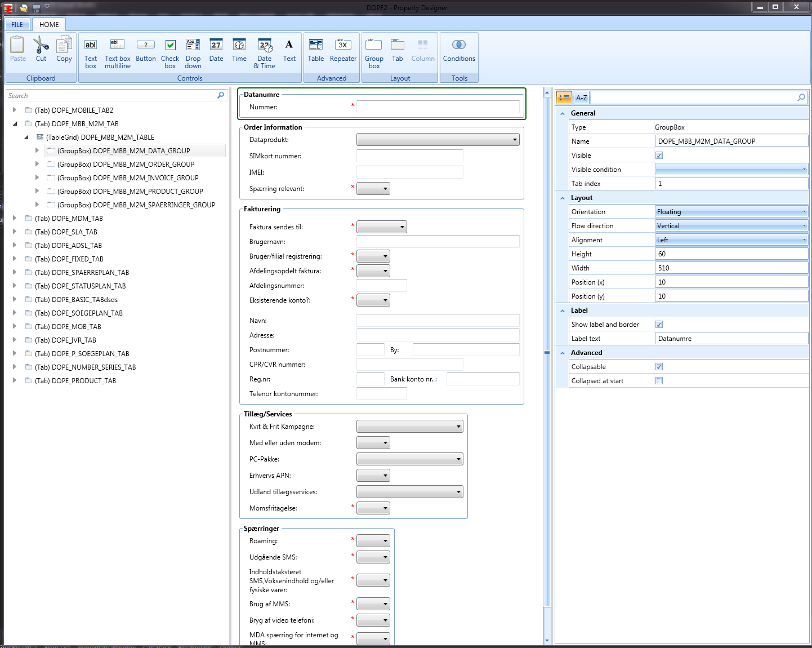
Task: Sort properties alphabetically with A-Z button
Action: [x=582, y=98]
